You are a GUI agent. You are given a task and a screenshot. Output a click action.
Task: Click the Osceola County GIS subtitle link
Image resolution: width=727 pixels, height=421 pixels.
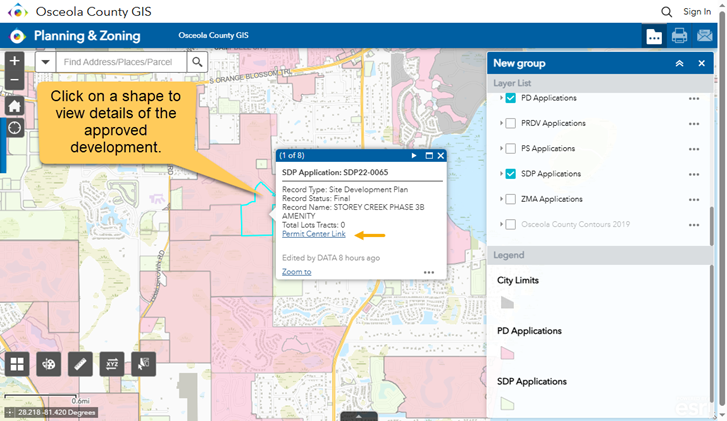(213, 35)
